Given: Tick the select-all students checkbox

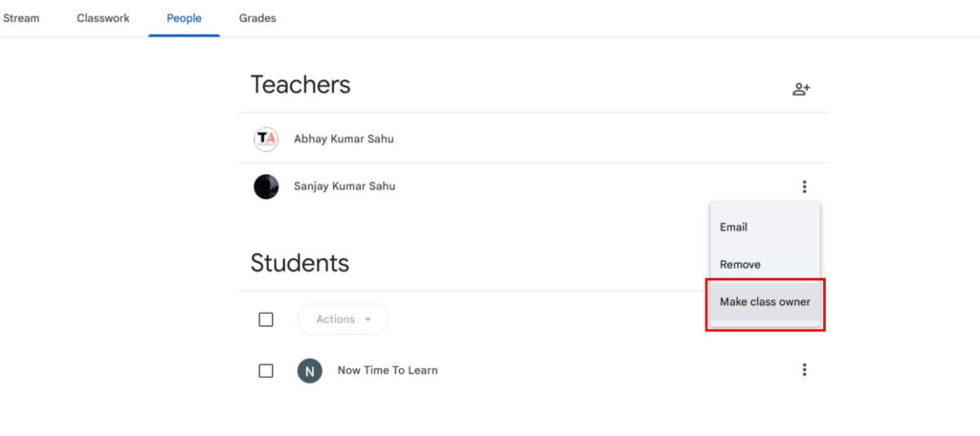Looking at the screenshot, I should point(266,319).
